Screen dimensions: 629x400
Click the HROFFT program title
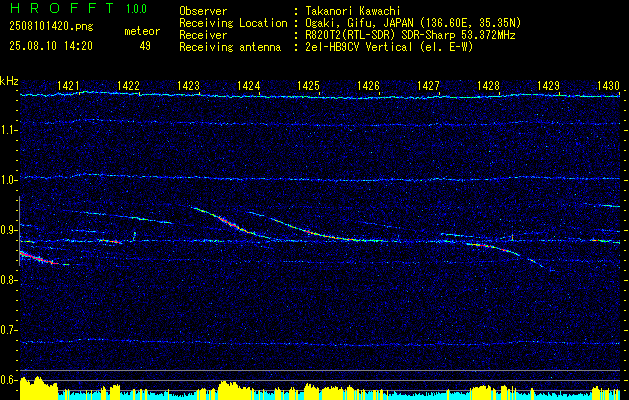(x=62, y=8)
